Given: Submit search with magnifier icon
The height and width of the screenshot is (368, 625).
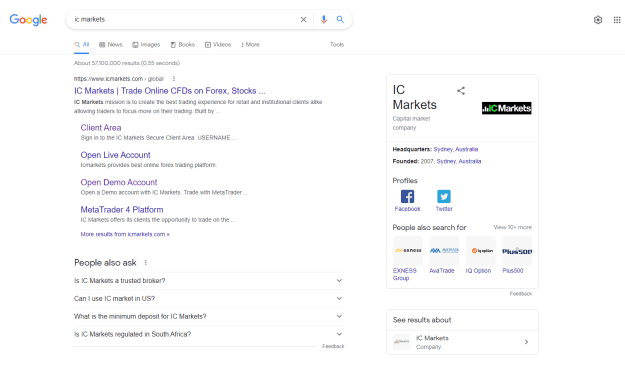Looking at the screenshot, I should coord(340,19).
